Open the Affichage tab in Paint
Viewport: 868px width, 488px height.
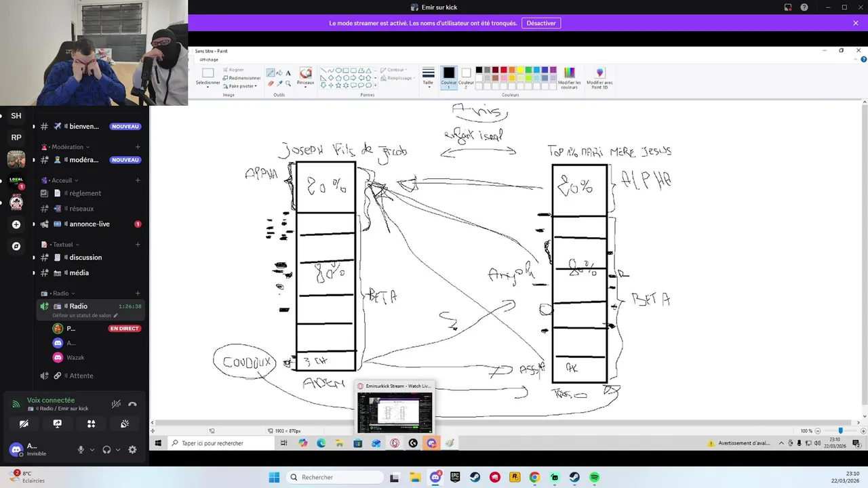click(209, 60)
